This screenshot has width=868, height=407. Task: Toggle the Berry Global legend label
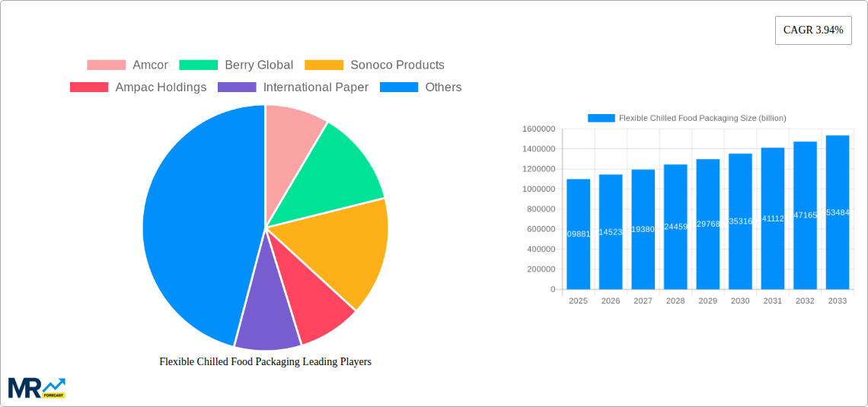(x=259, y=65)
